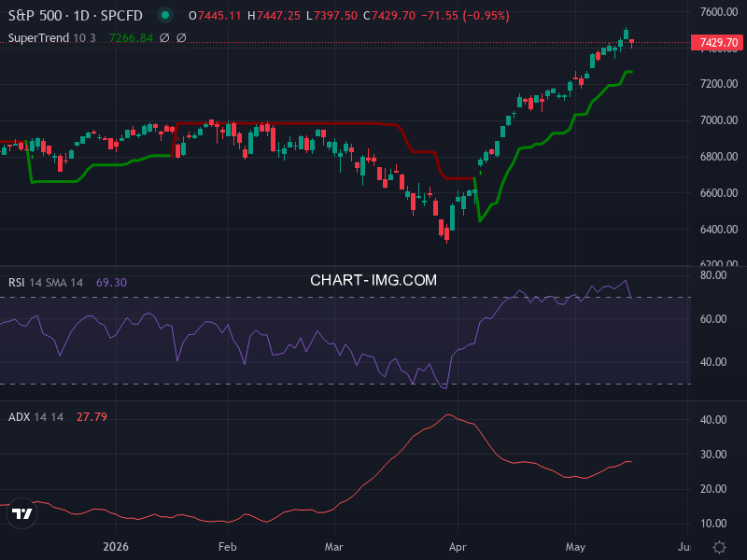Click the ADX value 27.79
Screen dimensions: 747x560
(92, 416)
